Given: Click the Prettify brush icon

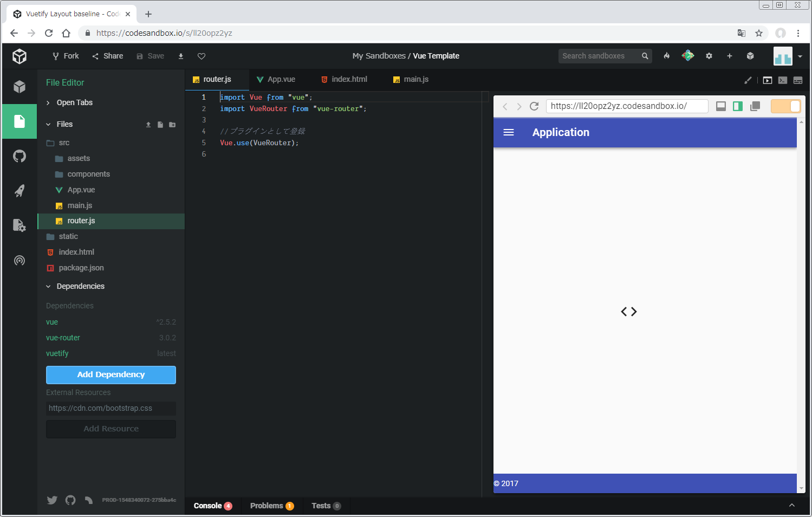Looking at the screenshot, I should [x=748, y=80].
